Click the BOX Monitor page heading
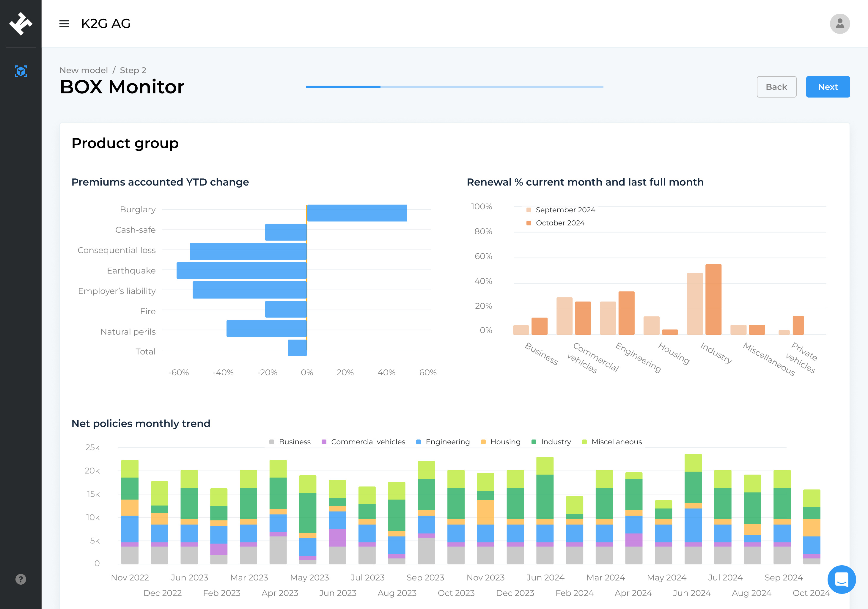The width and height of the screenshot is (868, 609). [x=122, y=87]
